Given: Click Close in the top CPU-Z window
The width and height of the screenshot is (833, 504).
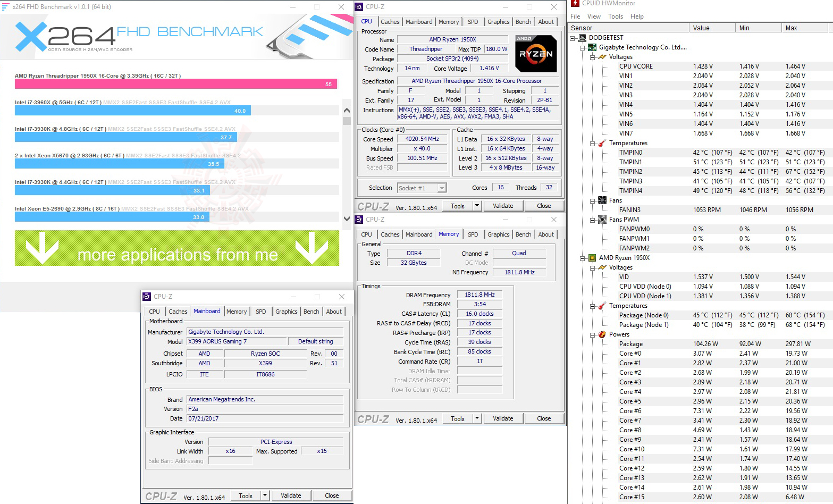Looking at the screenshot, I should pos(544,206).
